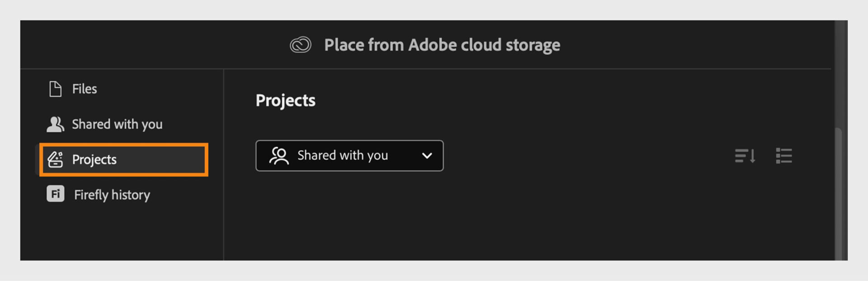Screen dimensions: 868x281
Task: Click the people icon next to Shared with you
Action: coord(55,124)
